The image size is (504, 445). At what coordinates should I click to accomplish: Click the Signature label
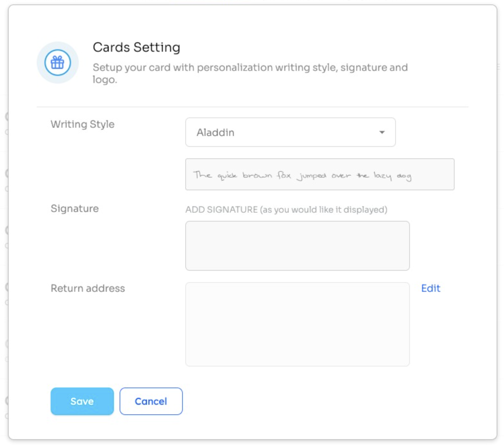75,208
